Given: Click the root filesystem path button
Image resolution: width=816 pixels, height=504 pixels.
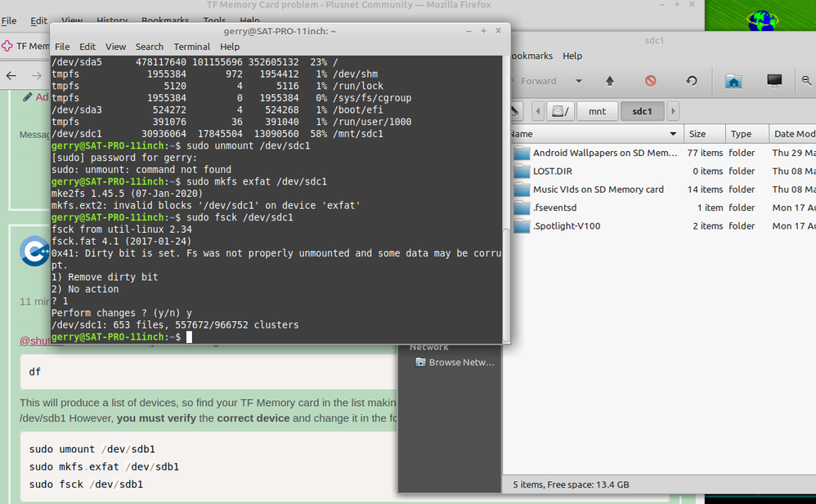Looking at the screenshot, I should (x=560, y=111).
